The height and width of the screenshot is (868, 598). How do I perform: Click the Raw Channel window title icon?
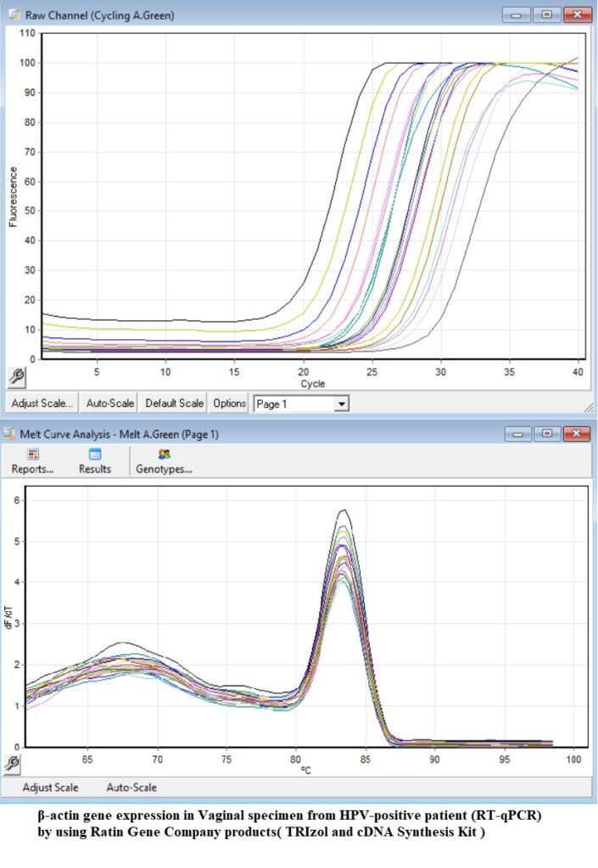(x=13, y=14)
